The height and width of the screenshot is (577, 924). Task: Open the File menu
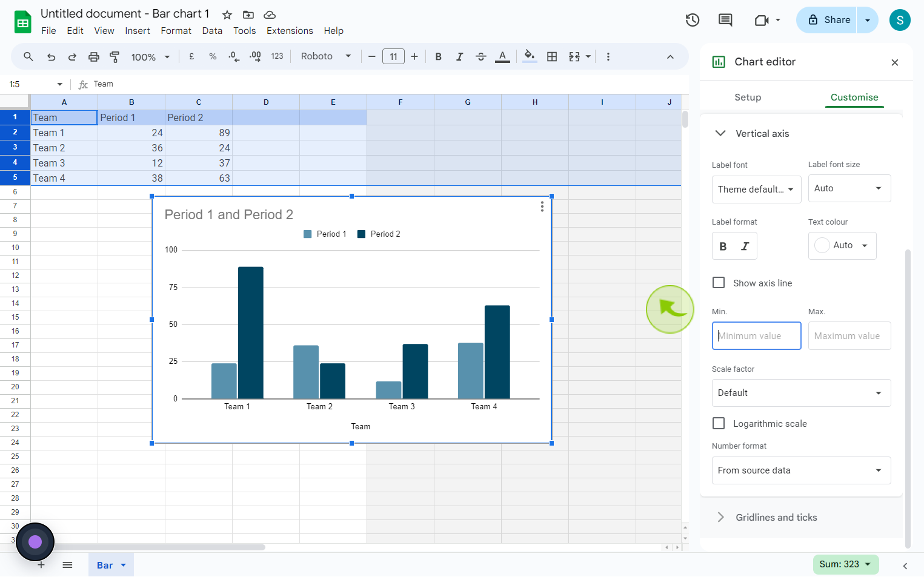click(48, 31)
